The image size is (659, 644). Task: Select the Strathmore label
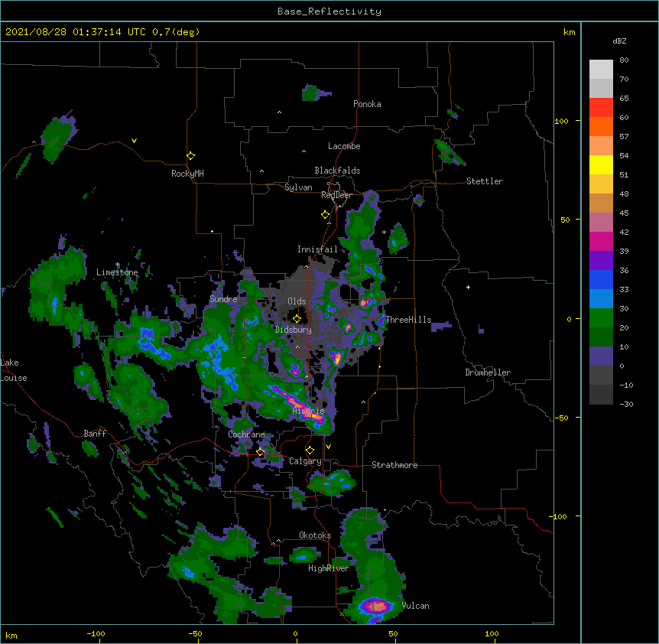(394, 465)
